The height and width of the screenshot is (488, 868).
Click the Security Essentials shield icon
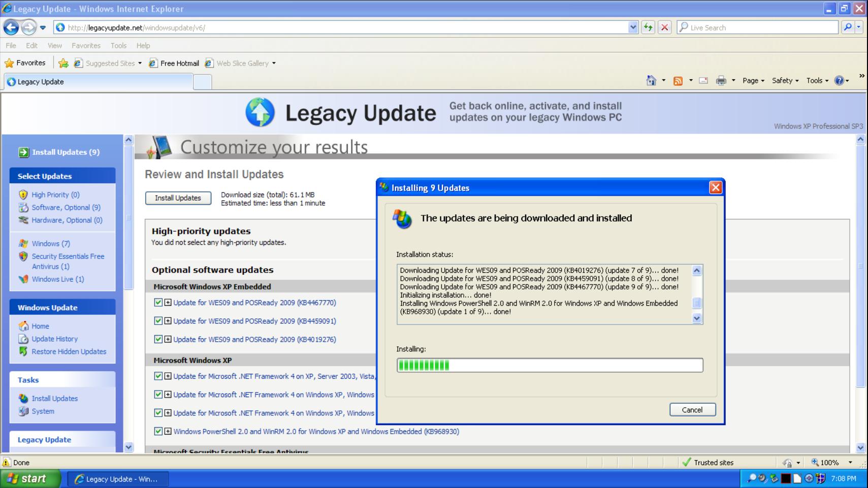click(23, 256)
